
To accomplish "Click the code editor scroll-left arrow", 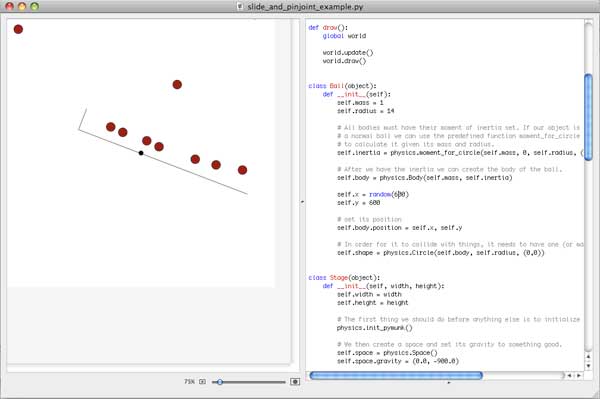I will tap(569, 376).
